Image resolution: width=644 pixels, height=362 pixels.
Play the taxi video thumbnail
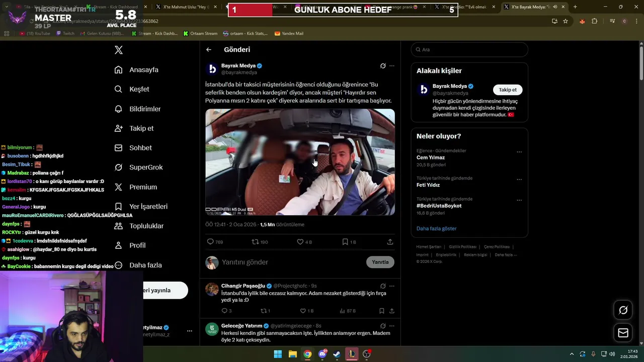tap(300, 162)
